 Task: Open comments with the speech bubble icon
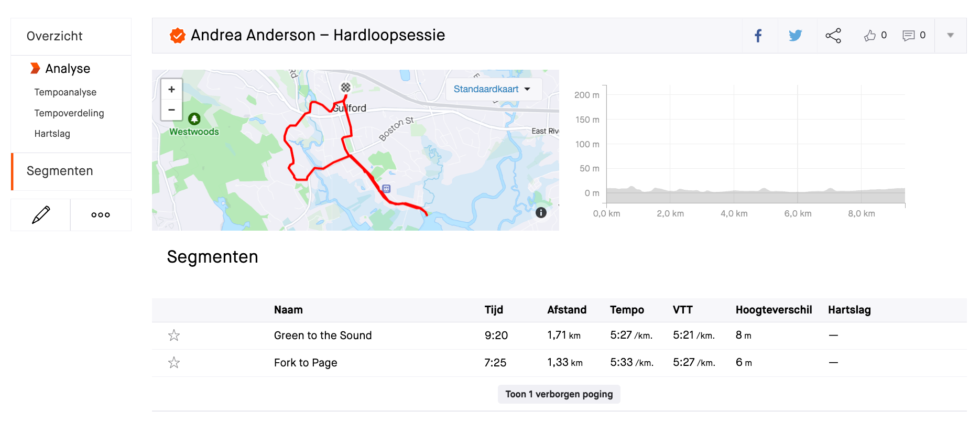[x=909, y=36]
